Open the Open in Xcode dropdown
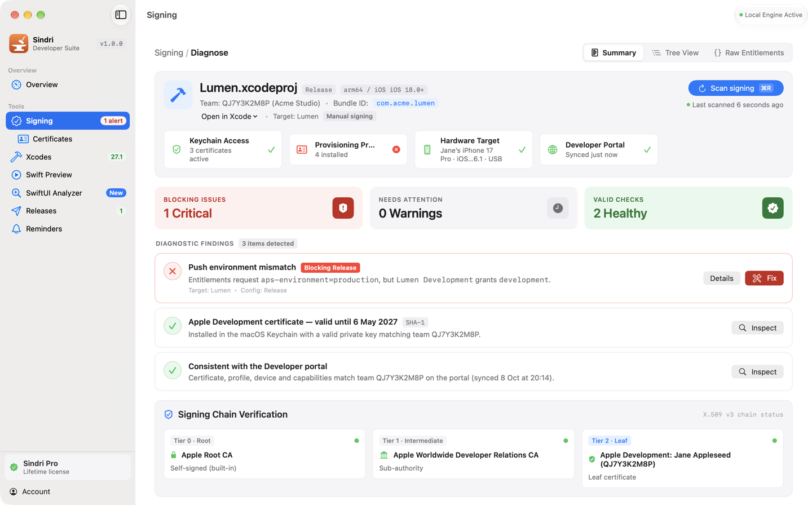812x505 pixels. pyautogui.click(x=230, y=117)
